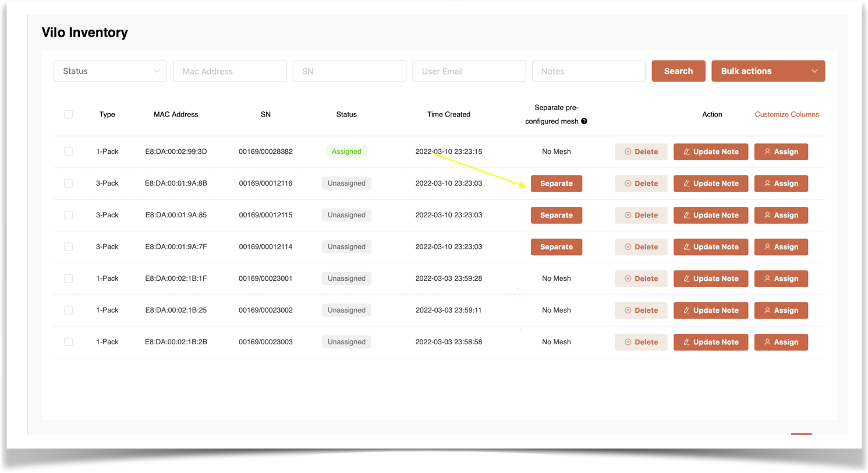Assign the SN 00169/00012114 device
Screen dimensions: 868x473
781,247
